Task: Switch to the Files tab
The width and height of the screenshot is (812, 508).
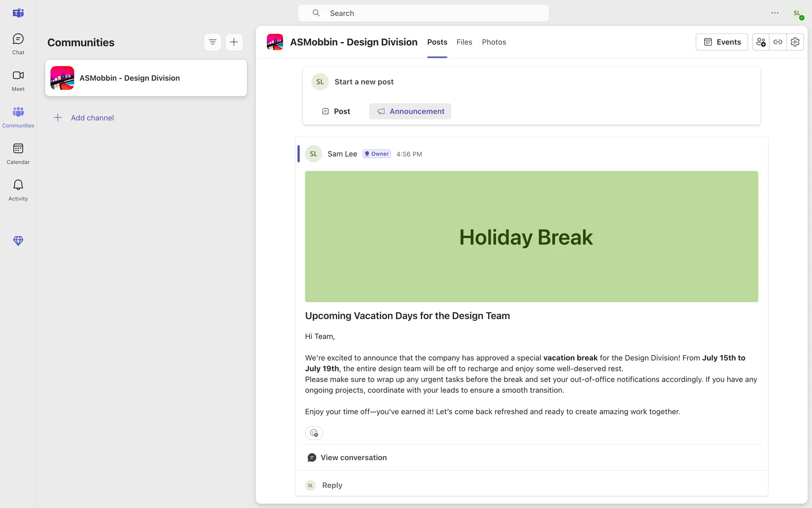Action: [x=464, y=42]
